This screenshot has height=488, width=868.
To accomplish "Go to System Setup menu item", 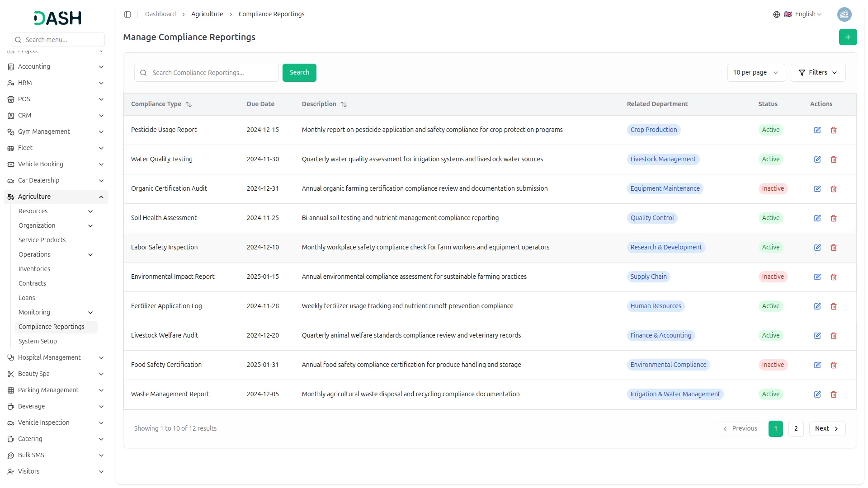I will point(38,341).
